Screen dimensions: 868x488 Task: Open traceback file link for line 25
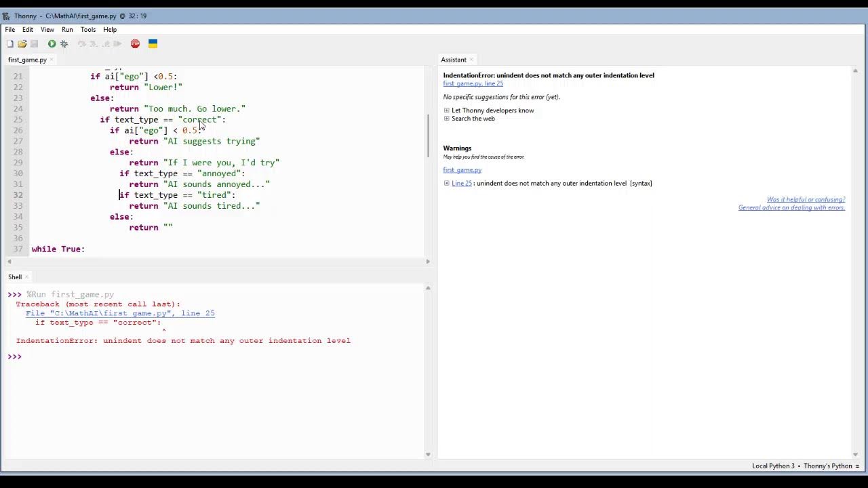[x=120, y=314]
